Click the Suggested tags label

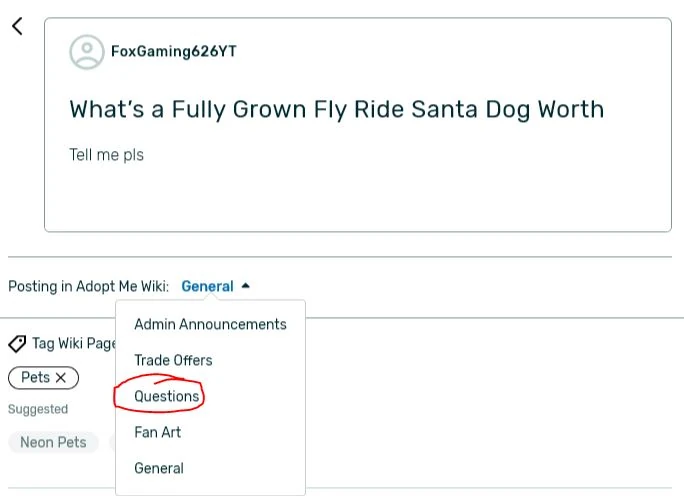[x=38, y=409]
